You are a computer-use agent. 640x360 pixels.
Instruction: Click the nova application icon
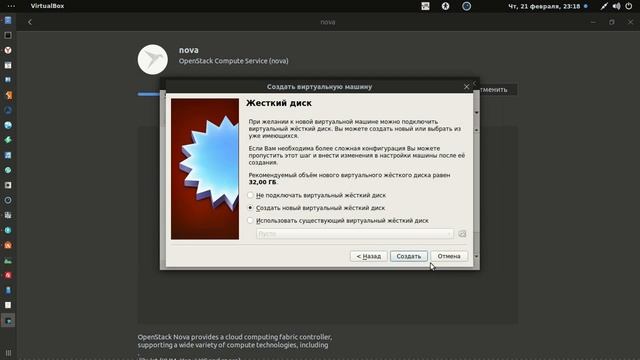coord(153,60)
